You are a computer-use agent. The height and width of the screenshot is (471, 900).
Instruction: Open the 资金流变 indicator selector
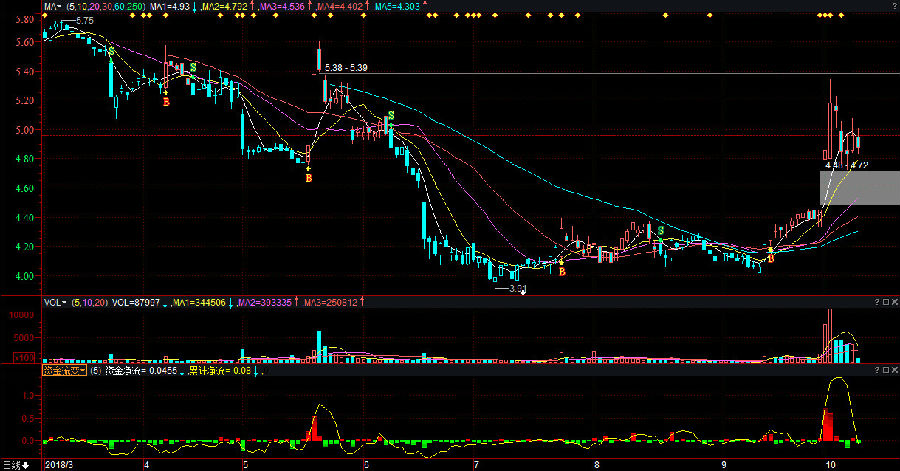click(x=64, y=371)
